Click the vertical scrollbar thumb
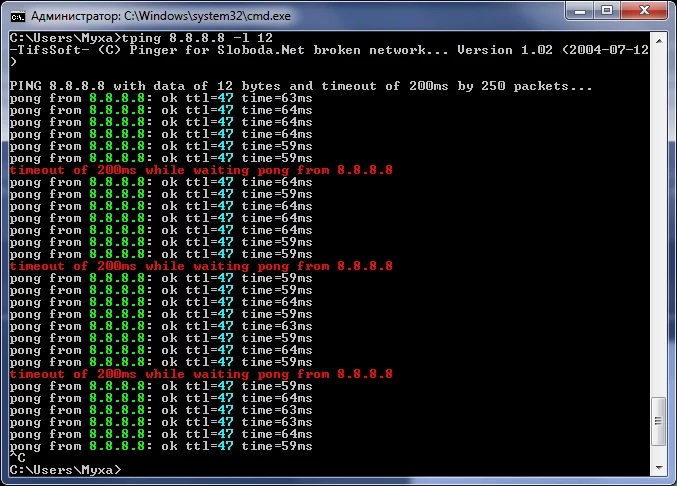The height and width of the screenshot is (486, 677). (659, 421)
